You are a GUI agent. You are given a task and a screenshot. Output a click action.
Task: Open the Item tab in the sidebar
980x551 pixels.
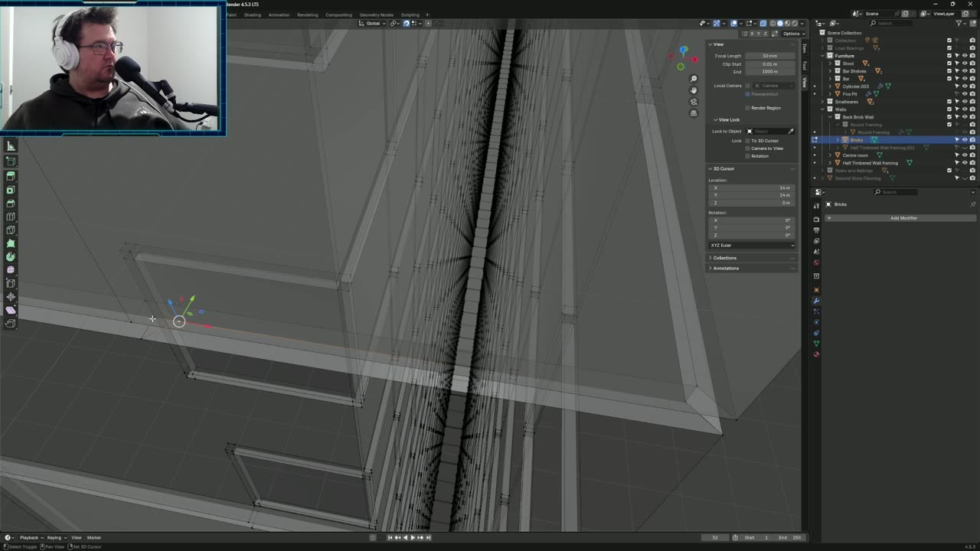pos(805,48)
